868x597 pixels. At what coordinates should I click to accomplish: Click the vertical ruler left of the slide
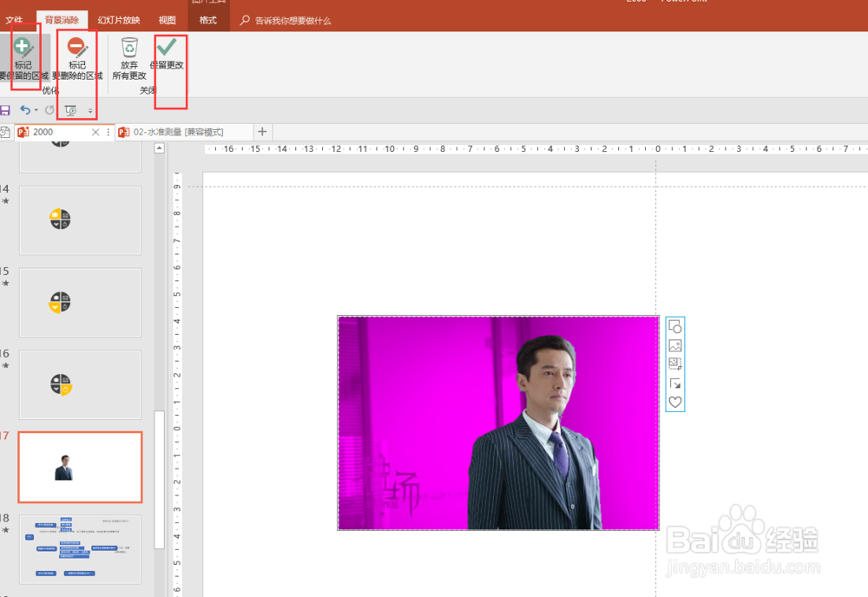click(x=177, y=384)
